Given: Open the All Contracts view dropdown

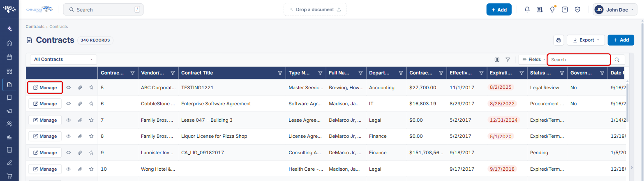Looking at the screenshot, I should point(63,60).
